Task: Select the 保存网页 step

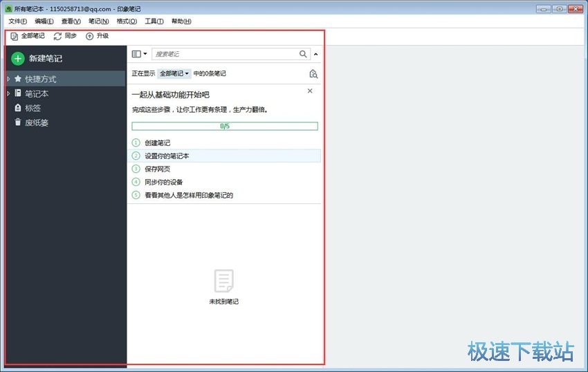Action: 158,169
